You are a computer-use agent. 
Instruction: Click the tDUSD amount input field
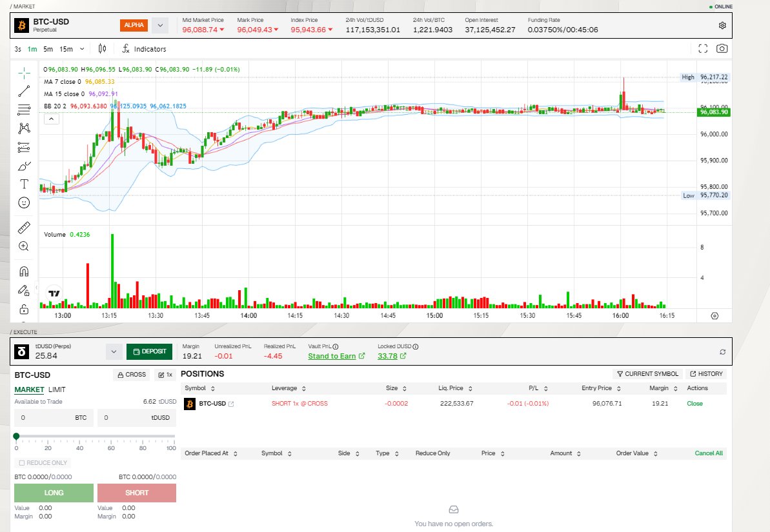pos(137,418)
